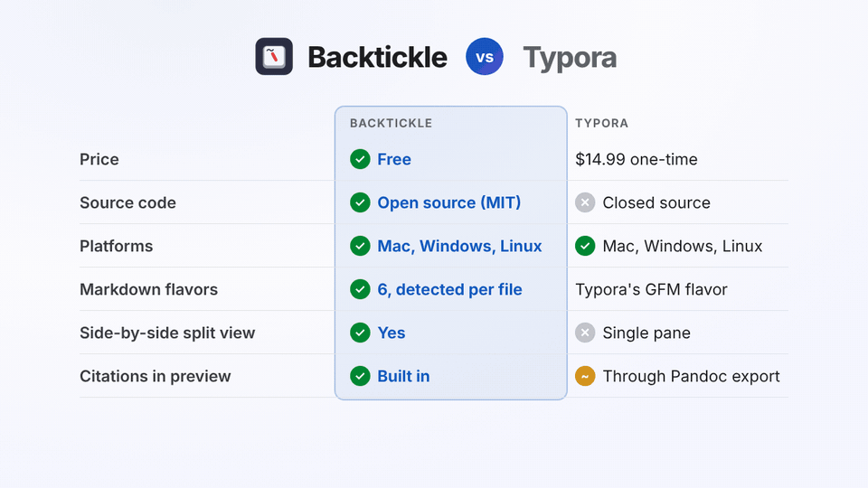Click the gray X icon beside Single pane
Image resolution: width=868 pixels, height=488 pixels.
pyautogui.click(x=585, y=333)
